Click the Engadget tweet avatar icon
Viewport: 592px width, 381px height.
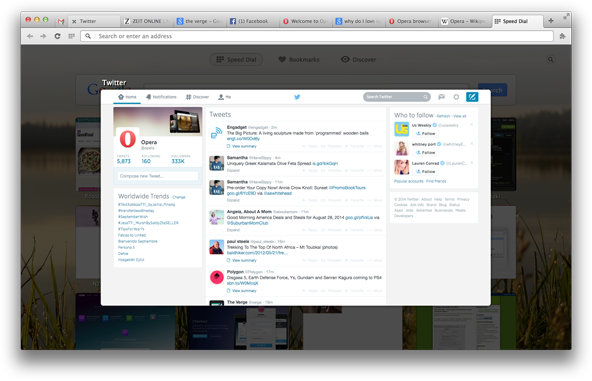(216, 133)
